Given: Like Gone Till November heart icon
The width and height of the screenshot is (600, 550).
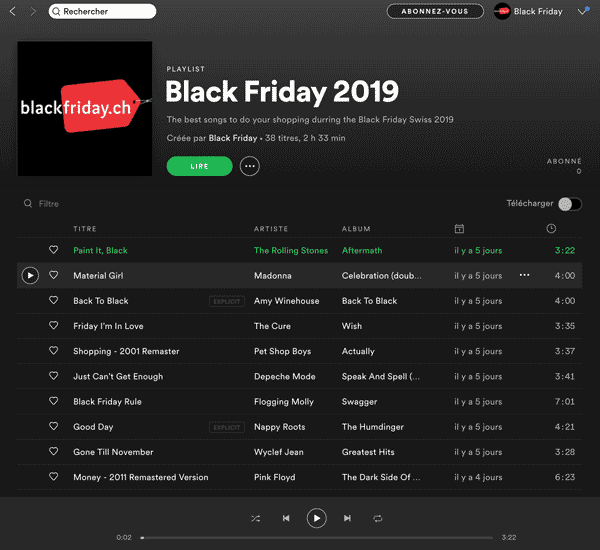Looking at the screenshot, I should (x=54, y=452).
